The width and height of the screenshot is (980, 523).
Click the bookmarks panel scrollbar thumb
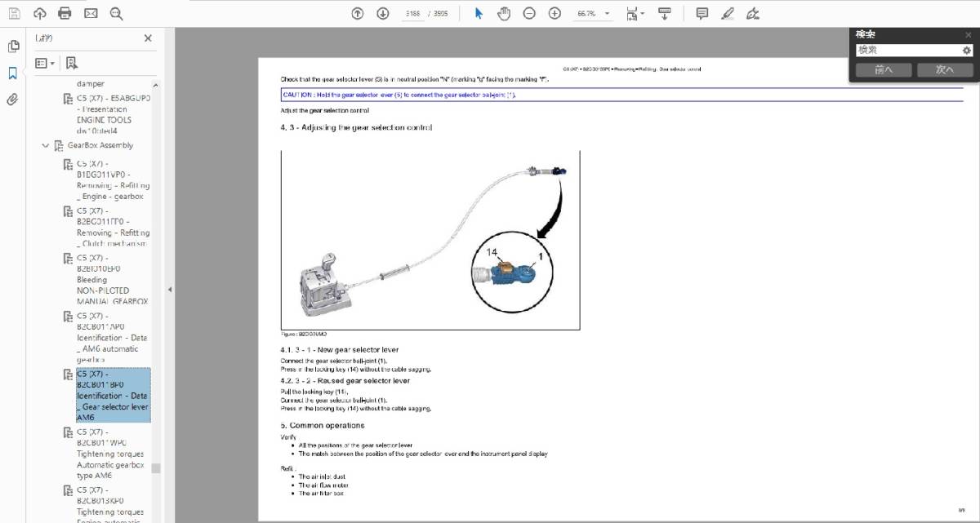tap(156, 468)
